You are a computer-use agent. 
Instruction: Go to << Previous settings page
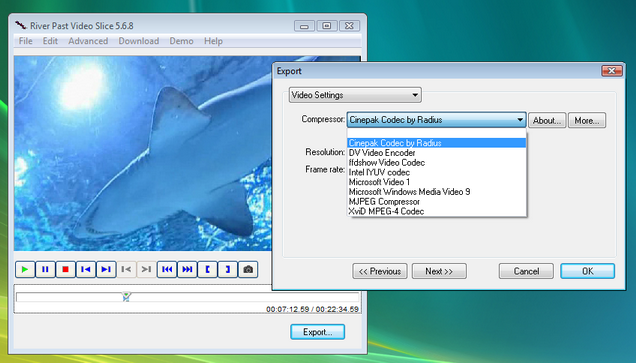(x=380, y=271)
